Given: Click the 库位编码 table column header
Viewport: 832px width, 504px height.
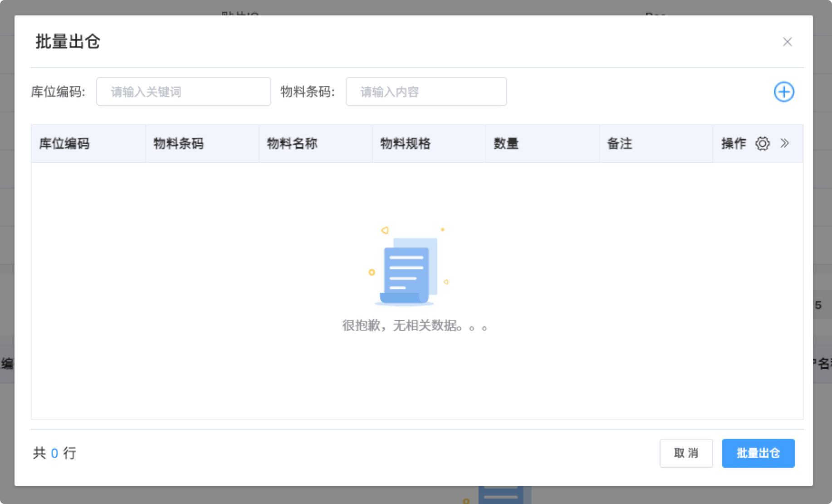Looking at the screenshot, I should tap(64, 144).
